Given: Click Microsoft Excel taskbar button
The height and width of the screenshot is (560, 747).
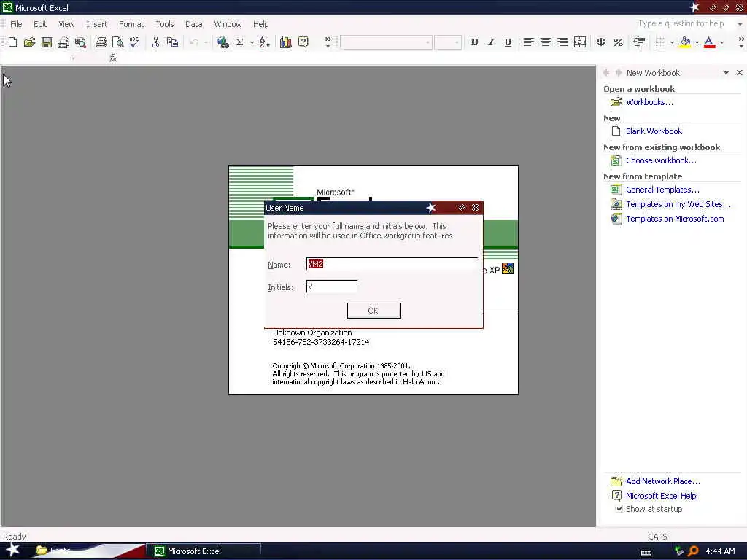Looking at the screenshot, I should tap(204, 551).
